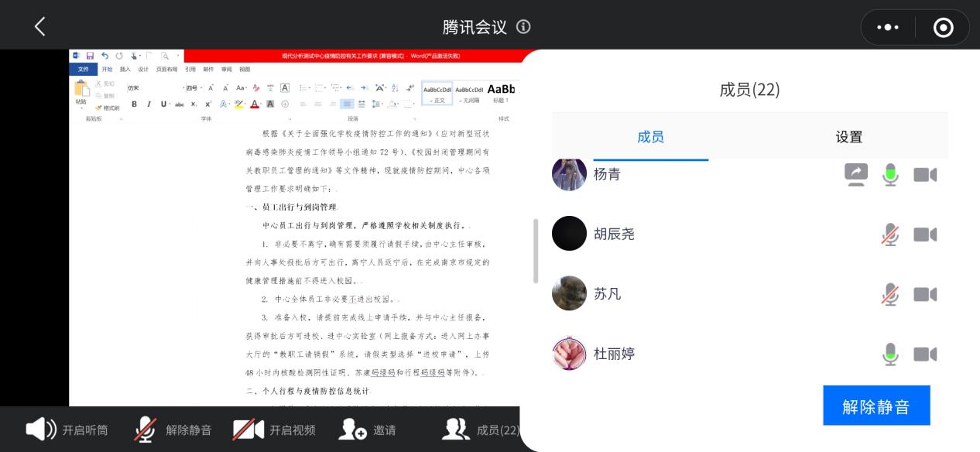Click strikethrough abc icon

[x=180, y=104]
